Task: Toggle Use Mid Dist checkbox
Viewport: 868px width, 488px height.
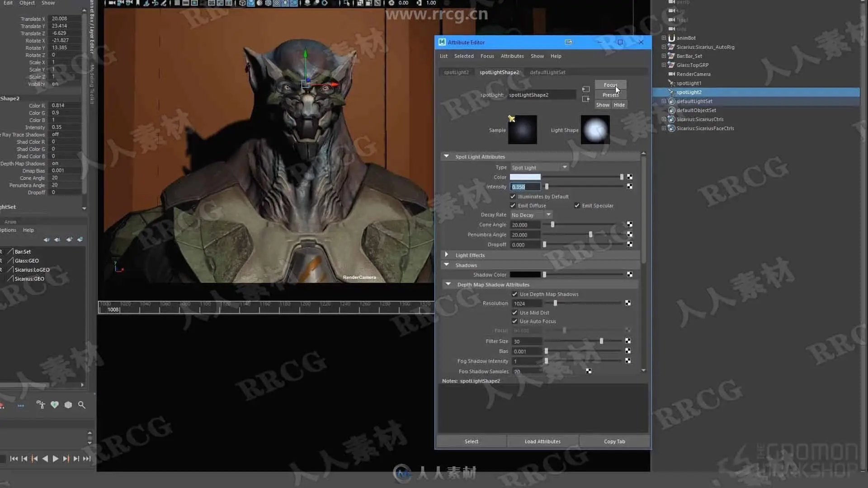Action: click(x=515, y=313)
